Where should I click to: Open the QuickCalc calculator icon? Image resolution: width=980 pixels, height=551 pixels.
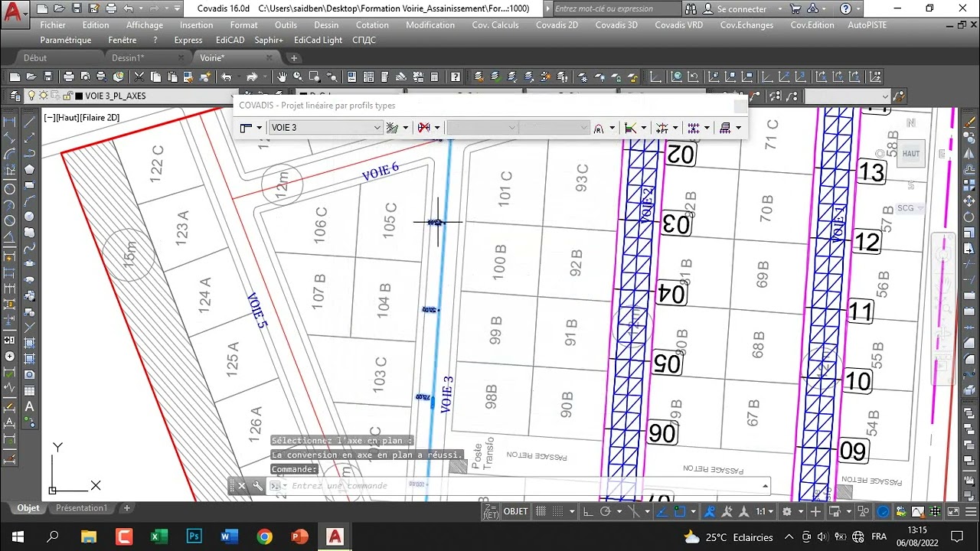(434, 77)
